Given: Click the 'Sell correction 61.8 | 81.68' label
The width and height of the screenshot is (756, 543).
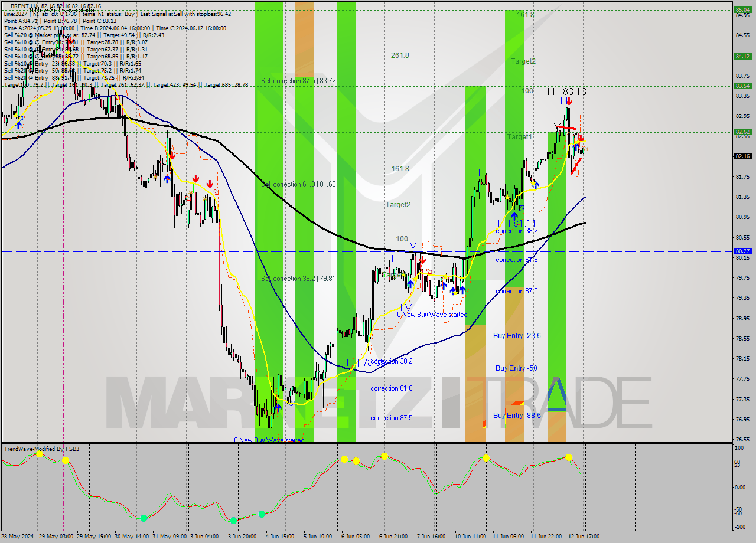Looking at the screenshot, I should click(298, 184).
